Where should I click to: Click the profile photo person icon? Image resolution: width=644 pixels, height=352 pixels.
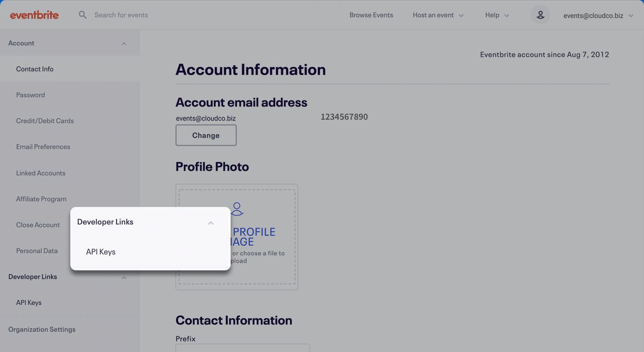pyautogui.click(x=237, y=209)
